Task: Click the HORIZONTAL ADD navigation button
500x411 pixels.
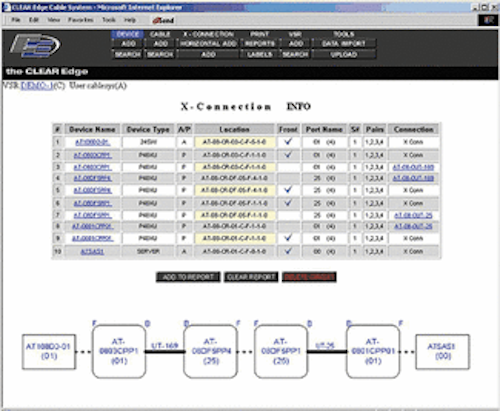Action: coord(208,44)
